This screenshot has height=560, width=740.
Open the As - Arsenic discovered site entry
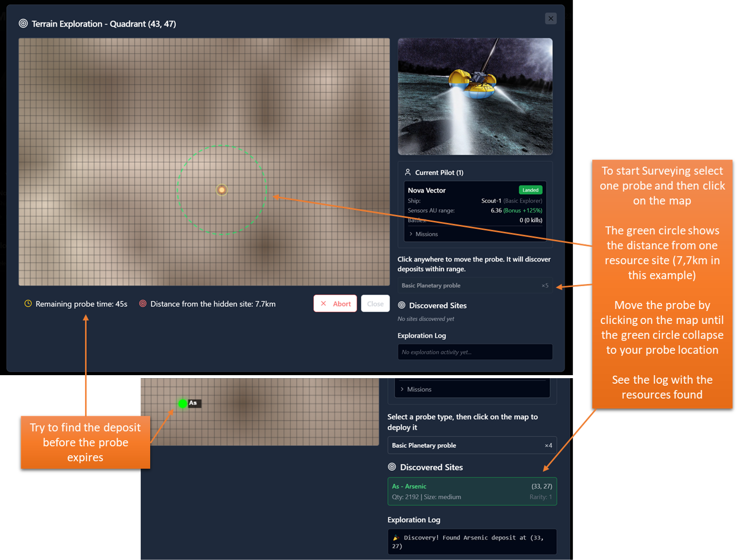click(472, 491)
